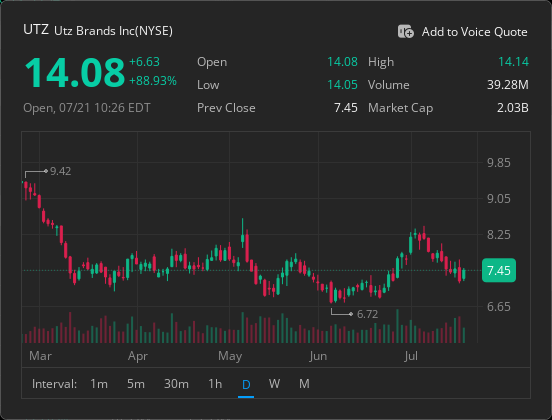552x420 pixels.
Task: Select the 30m interval
Action: coord(176,383)
